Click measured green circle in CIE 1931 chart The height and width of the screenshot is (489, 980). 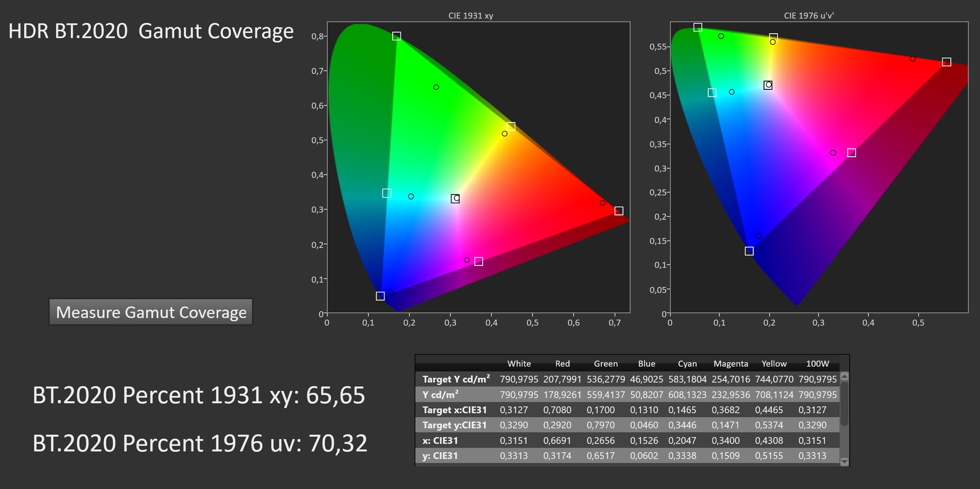pyautogui.click(x=436, y=87)
